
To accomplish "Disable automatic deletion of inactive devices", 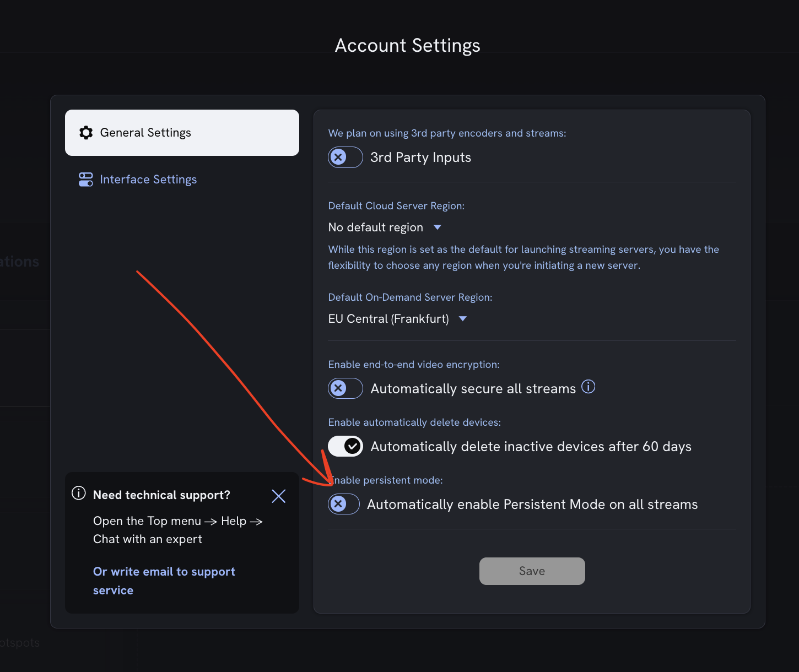I will pos(345,446).
